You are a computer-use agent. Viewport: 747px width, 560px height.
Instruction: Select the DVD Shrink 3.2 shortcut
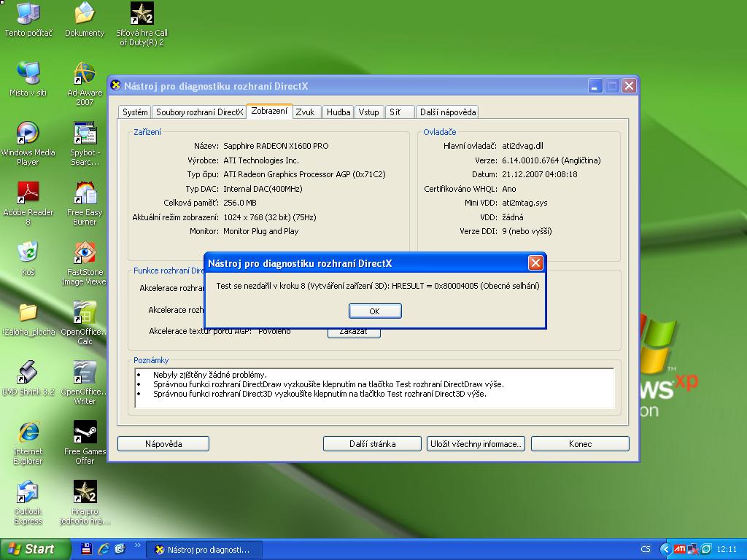(28, 378)
